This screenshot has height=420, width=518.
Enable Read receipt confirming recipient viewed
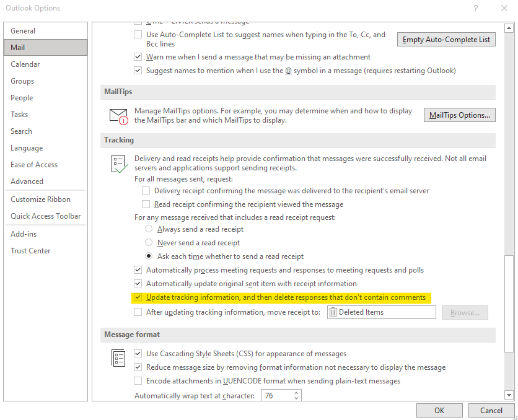[146, 204]
